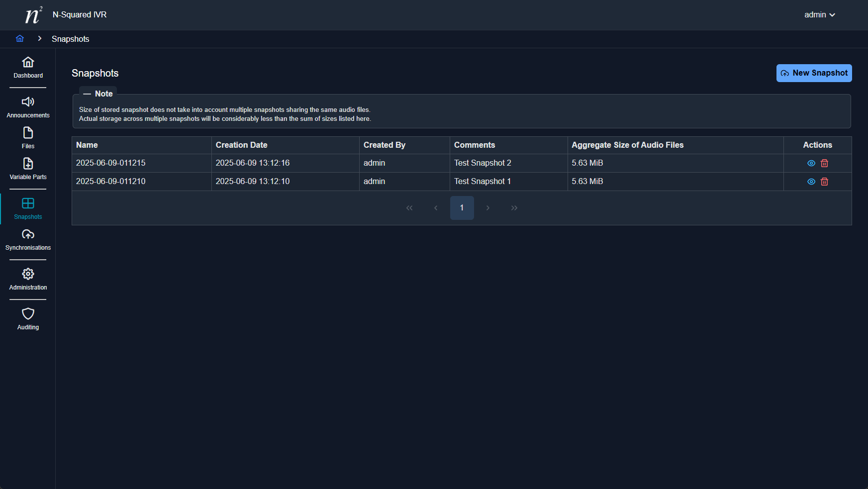Go to the next page arrow
This screenshot has width=868, height=489.
pos(488,208)
